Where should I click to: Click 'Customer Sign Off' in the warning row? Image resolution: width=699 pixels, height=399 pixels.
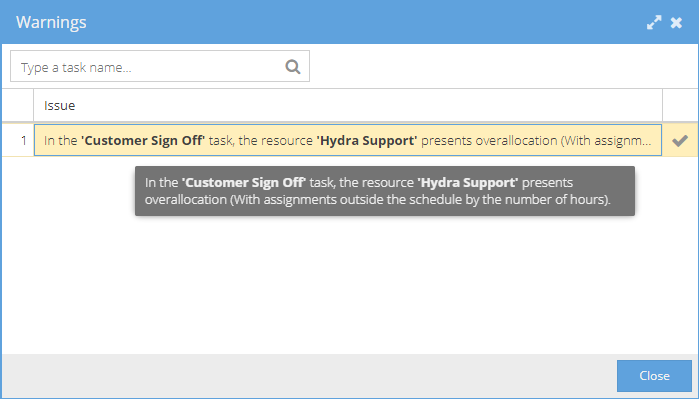tap(143, 140)
